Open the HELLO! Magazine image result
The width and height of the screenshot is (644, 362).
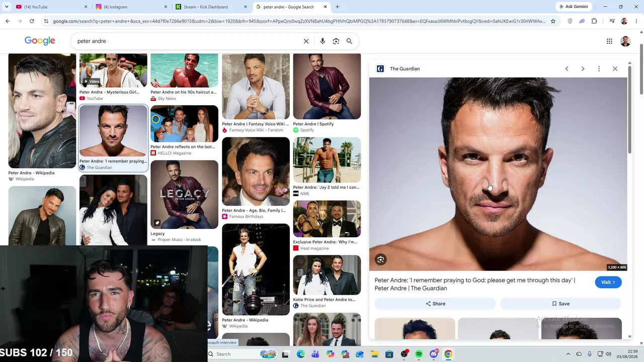pyautogui.click(x=184, y=124)
